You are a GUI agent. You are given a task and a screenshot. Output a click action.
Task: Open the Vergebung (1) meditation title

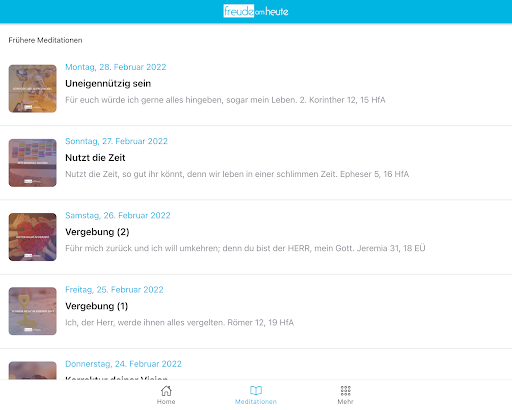click(97, 306)
